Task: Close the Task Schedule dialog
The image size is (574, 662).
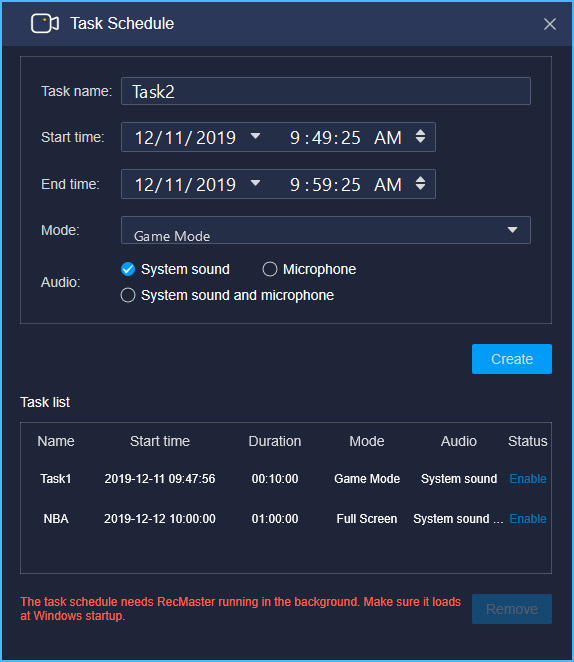Action: 550,24
